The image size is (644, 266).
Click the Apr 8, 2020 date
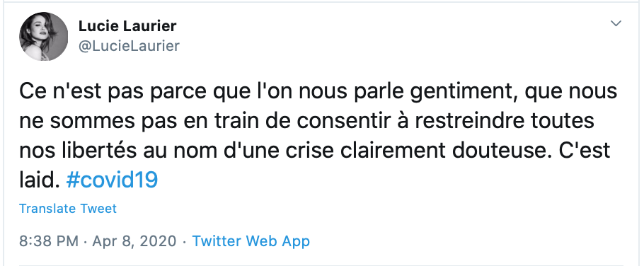[134, 241]
